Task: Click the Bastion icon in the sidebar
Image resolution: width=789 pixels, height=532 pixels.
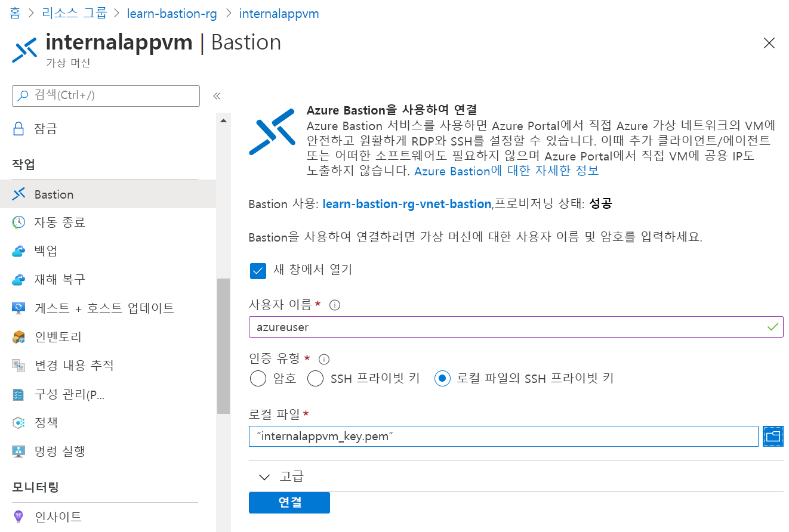Action: (x=19, y=194)
